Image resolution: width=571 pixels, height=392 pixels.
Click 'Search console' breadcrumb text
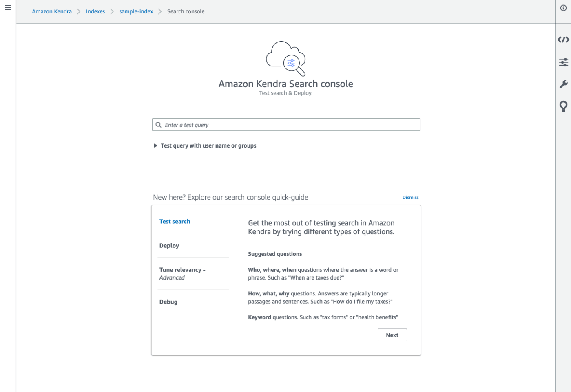pyautogui.click(x=186, y=11)
